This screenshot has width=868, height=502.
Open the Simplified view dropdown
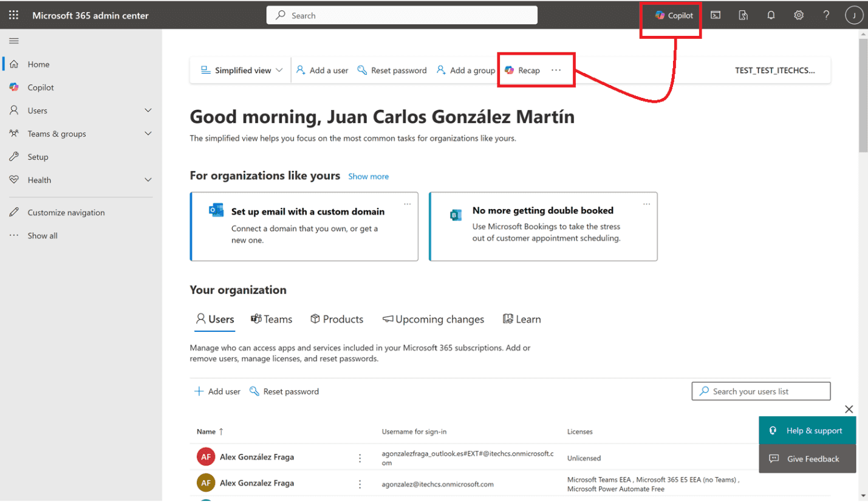pos(242,70)
